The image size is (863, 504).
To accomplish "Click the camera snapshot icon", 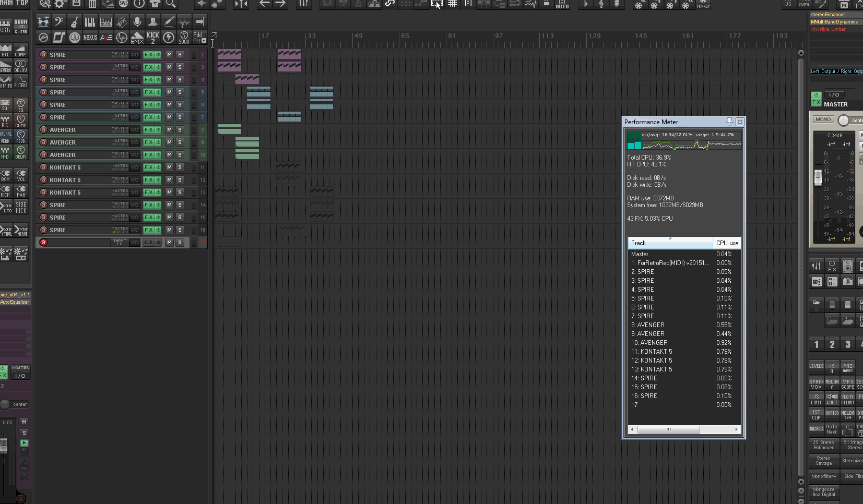I will [x=848, y=282].
